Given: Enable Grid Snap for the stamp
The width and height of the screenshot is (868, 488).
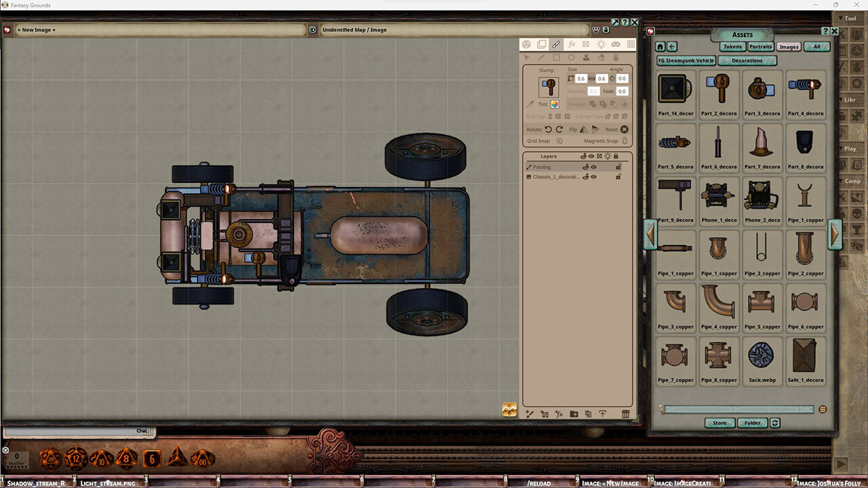Looking at the screenshot, I should (561, 140).
